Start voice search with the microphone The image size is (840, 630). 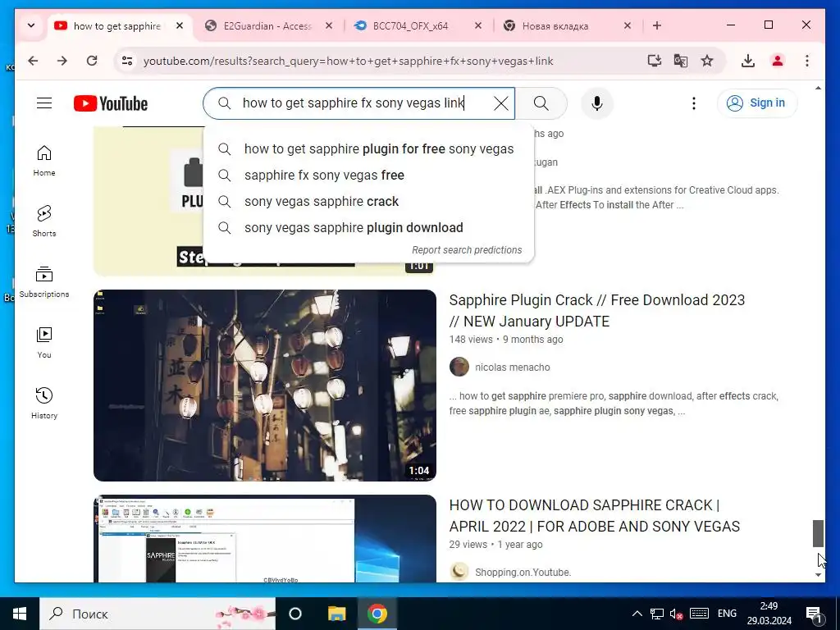(597, 103)
